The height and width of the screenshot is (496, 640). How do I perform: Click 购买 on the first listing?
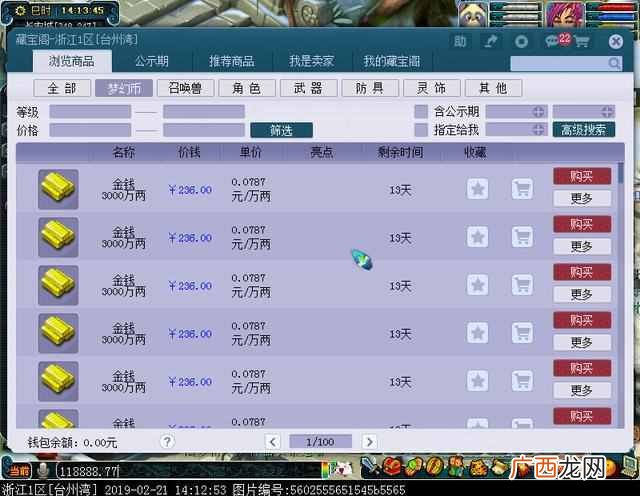582,176
